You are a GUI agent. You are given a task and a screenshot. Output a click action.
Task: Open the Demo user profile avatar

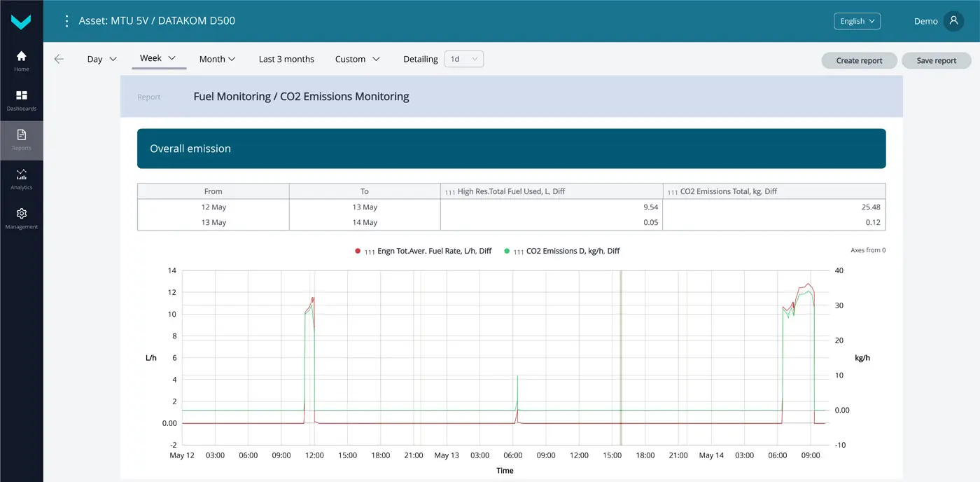953,20
